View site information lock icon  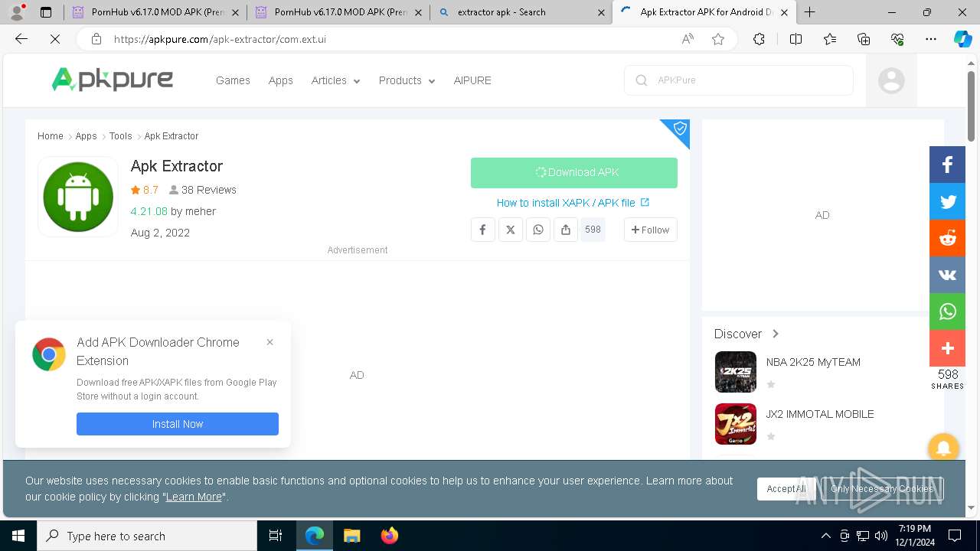click(96, 39)
